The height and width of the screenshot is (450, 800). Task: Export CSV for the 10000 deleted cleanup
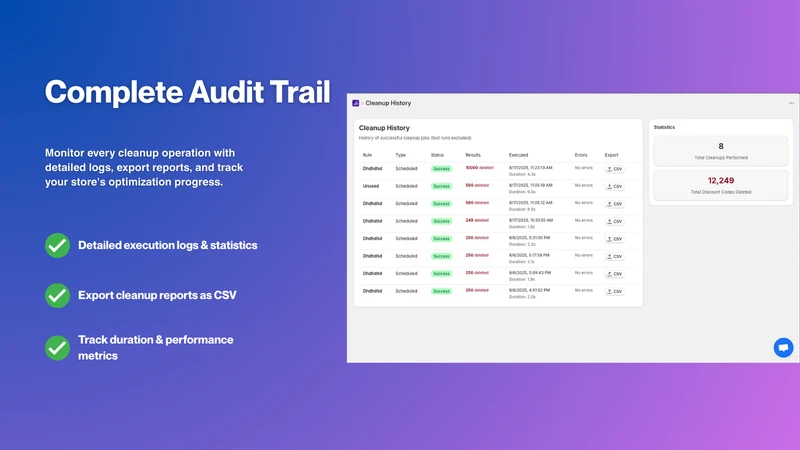point(614,169)
